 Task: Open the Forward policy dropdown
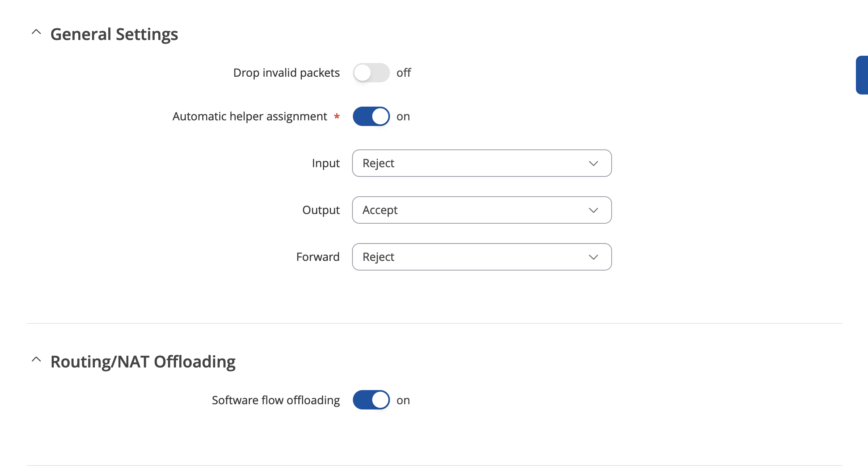pos(482,257)
